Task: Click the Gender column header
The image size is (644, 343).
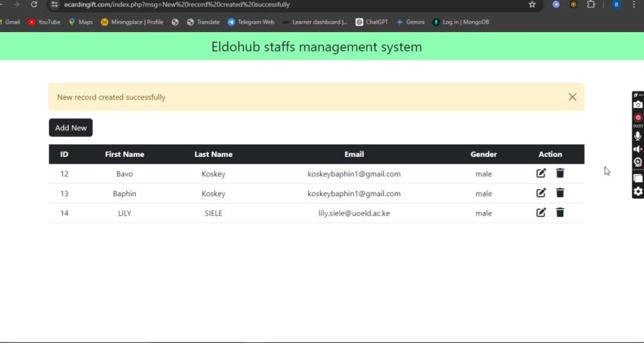Action: [x=484, y=154]
